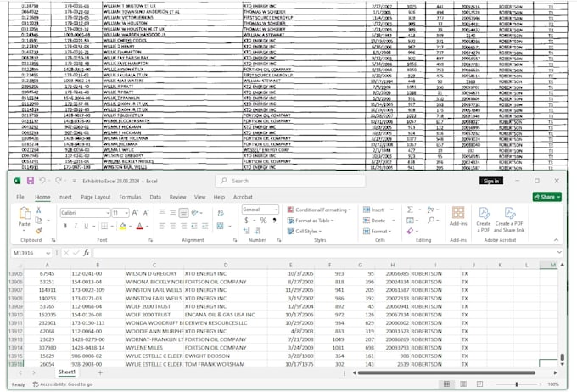Image resolution: width=577 pixels, height=392 pixels.
Task: Open the insert function dialog (fx)
Action: 86,253
